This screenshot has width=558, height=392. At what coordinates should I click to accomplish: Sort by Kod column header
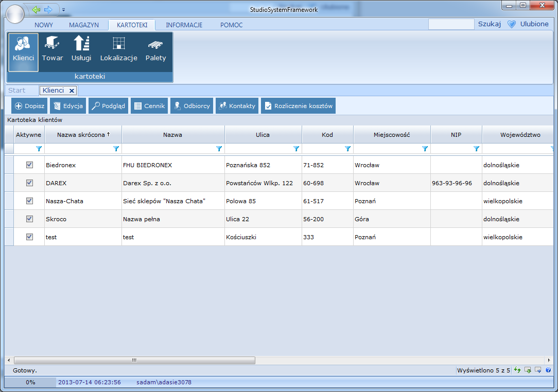click(x=327, y=134)
